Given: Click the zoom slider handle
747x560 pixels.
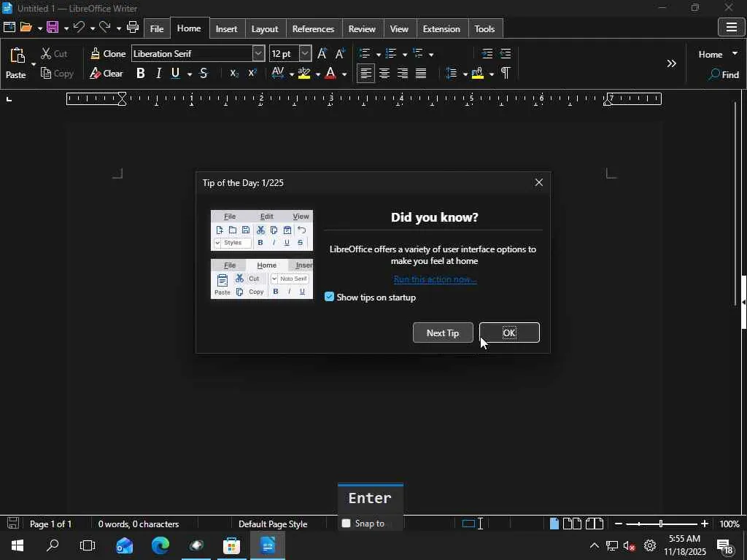Looking at the screenshot, I should pos(660,524).
